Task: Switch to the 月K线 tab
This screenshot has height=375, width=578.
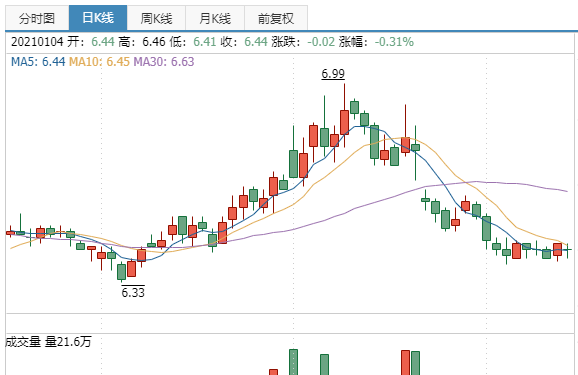Action: [x=215, y=18]
